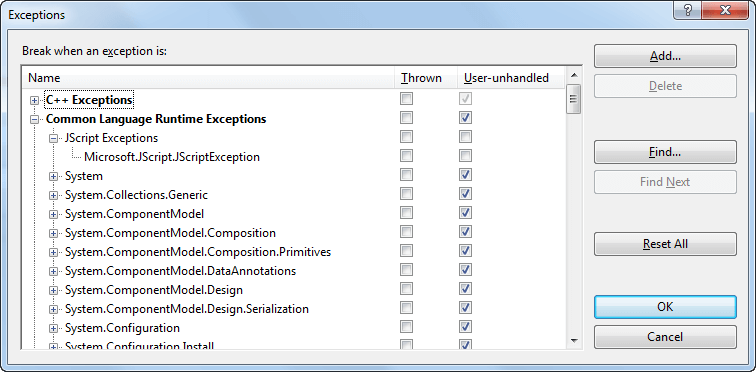Uncheck User-unhandled for System.Configuration
This screenshot has height=372, width=756.
coord(465,327)
